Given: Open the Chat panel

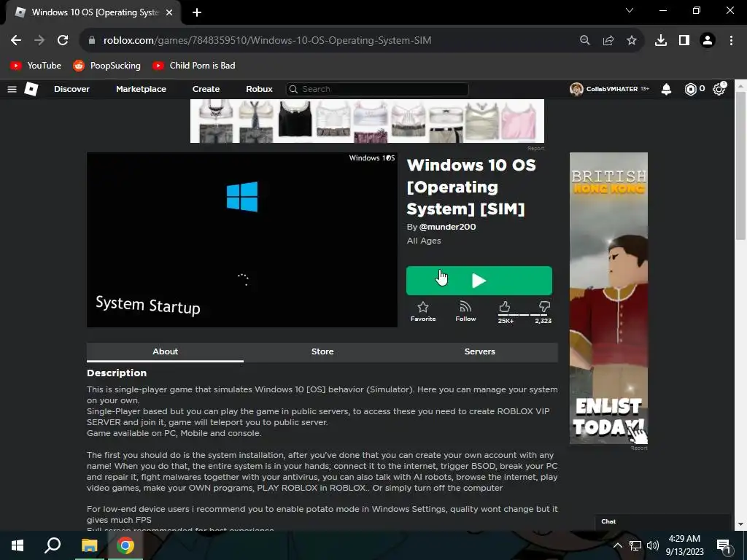Looking at the screenshot, I should coord(663,522).
